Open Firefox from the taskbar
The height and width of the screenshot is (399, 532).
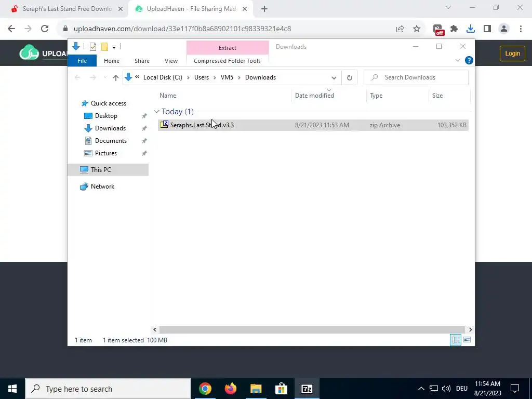pos(231,389)
